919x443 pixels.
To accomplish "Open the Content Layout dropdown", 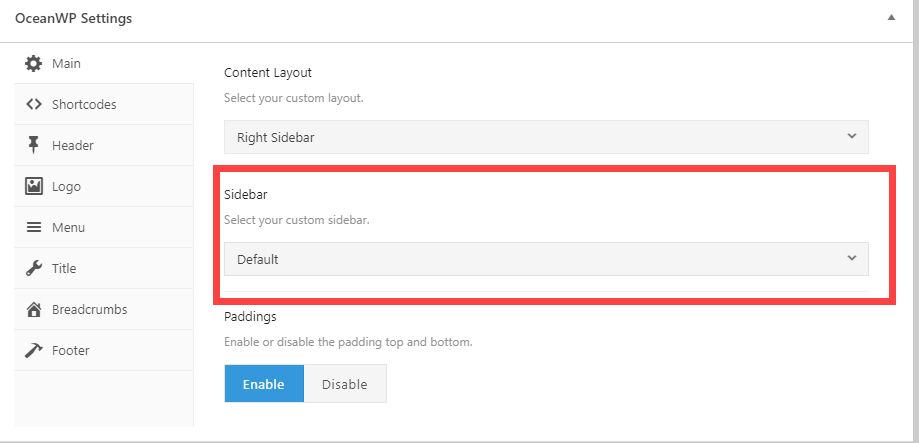I will click(546, 137).
